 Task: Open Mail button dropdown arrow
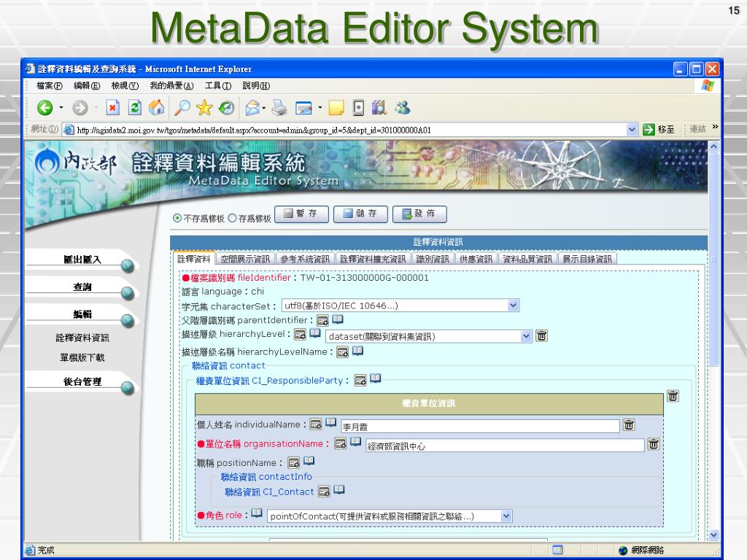coord(264,108)
